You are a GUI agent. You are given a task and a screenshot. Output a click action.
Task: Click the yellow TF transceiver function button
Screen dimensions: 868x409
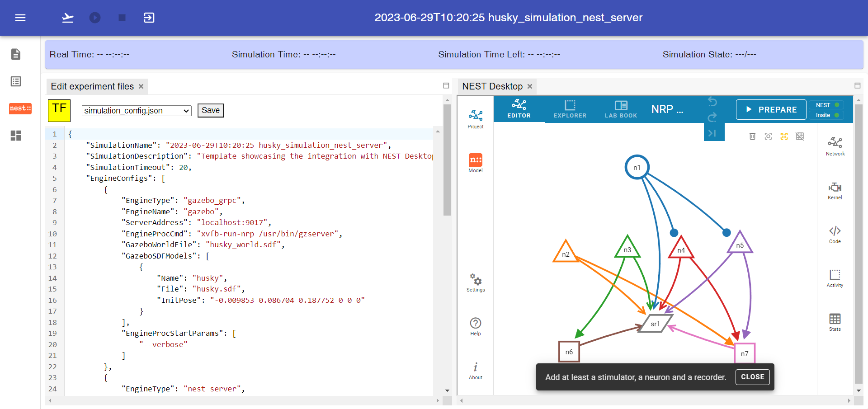(59, 111)
